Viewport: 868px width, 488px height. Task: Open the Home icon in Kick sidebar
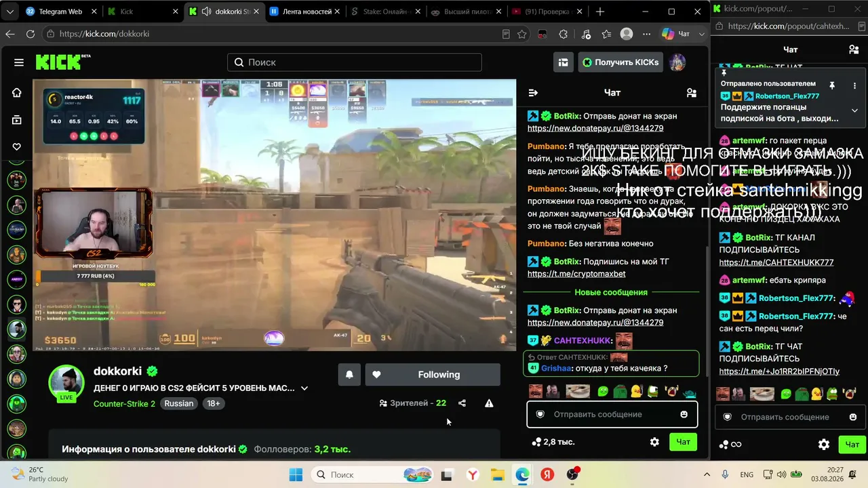[17, 93]
